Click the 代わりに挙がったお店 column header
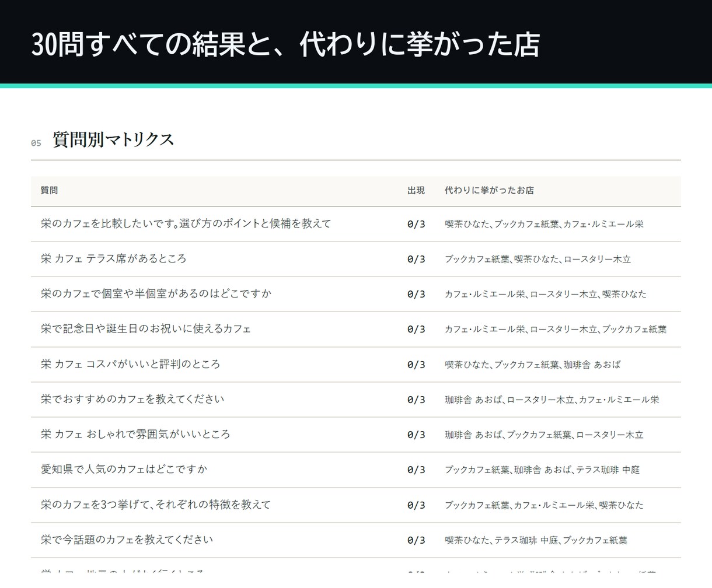 pyautogui.click(x=489, y=190)
